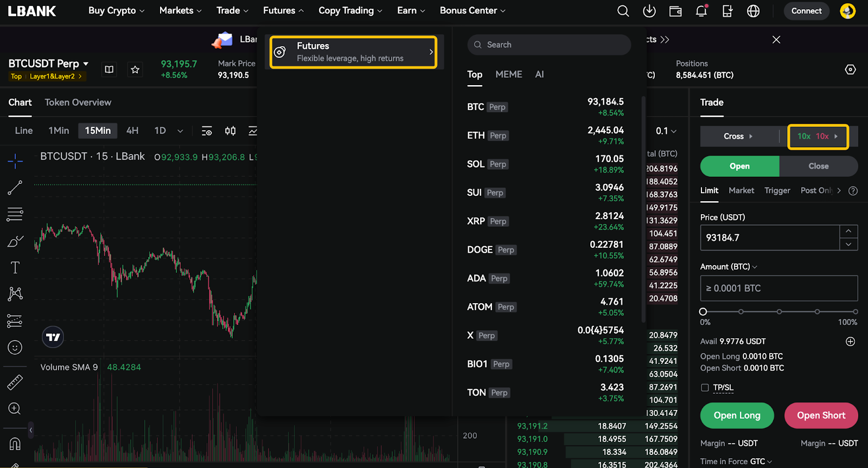Add BTCUSDT to favorites with star icon
The image size is (868, 468).
click(x=135, y=69)
